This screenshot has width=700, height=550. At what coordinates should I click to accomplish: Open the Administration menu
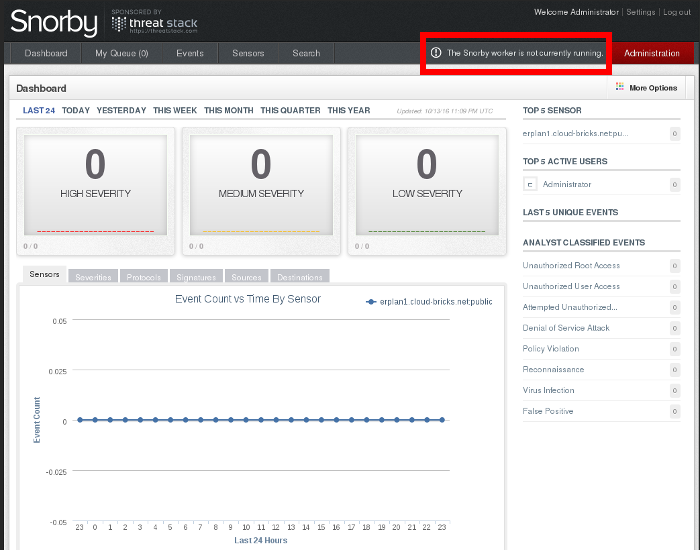pos(652,53)
